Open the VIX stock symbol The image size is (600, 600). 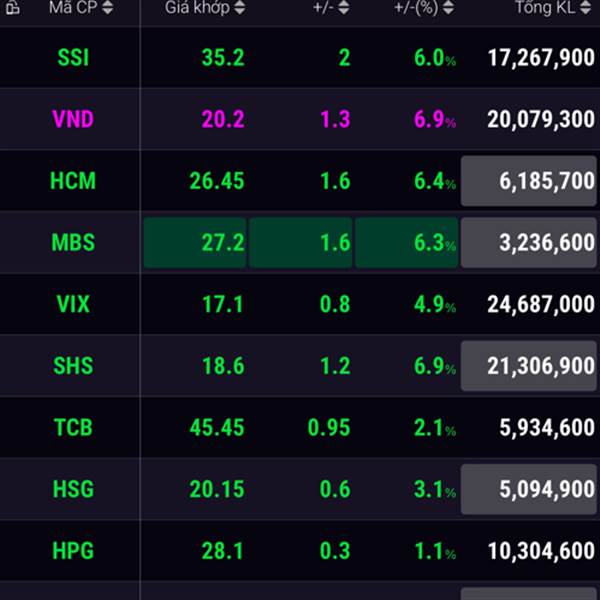tap(73, 304)
